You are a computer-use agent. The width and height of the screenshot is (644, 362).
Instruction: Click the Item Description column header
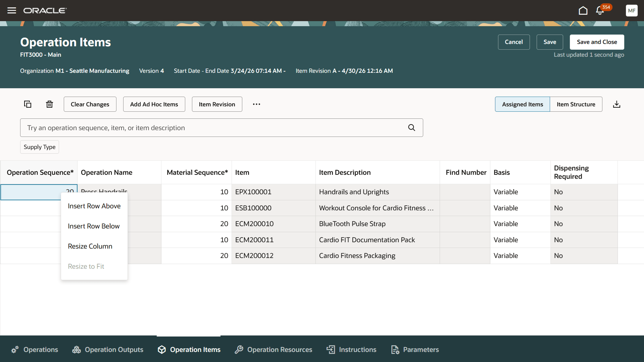pos(378,172)
